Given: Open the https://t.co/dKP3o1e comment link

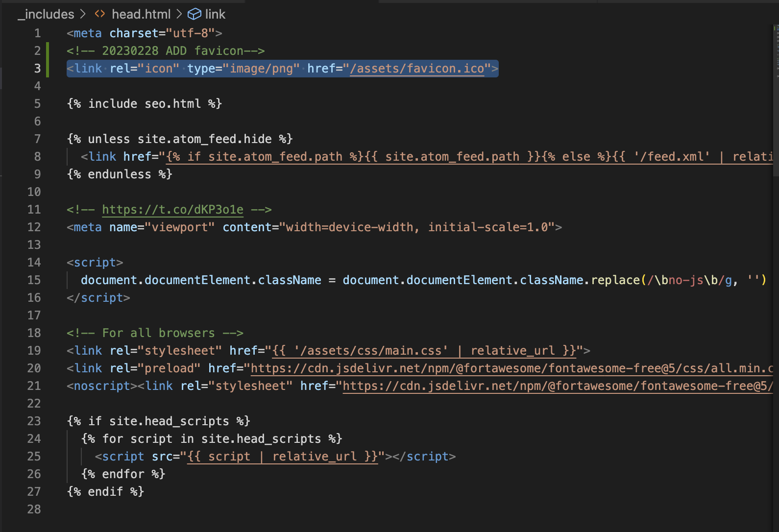Looking at the screenshot, I should point(172,210).
